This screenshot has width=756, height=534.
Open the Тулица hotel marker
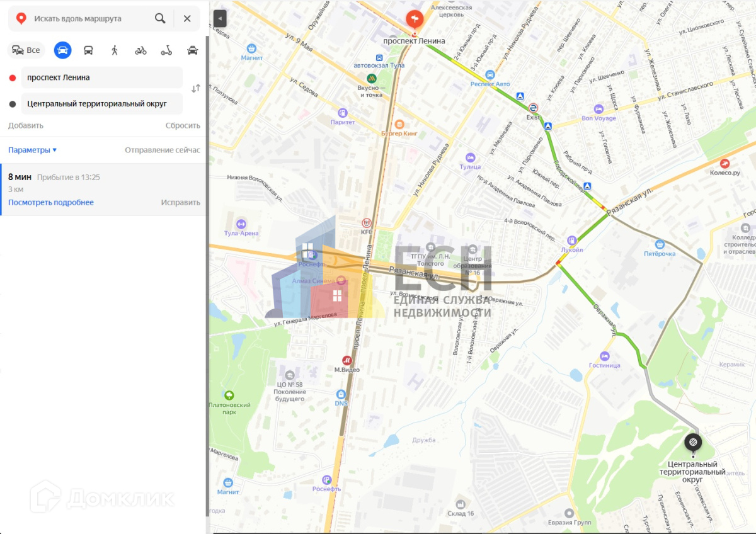(x=470, y=157)
